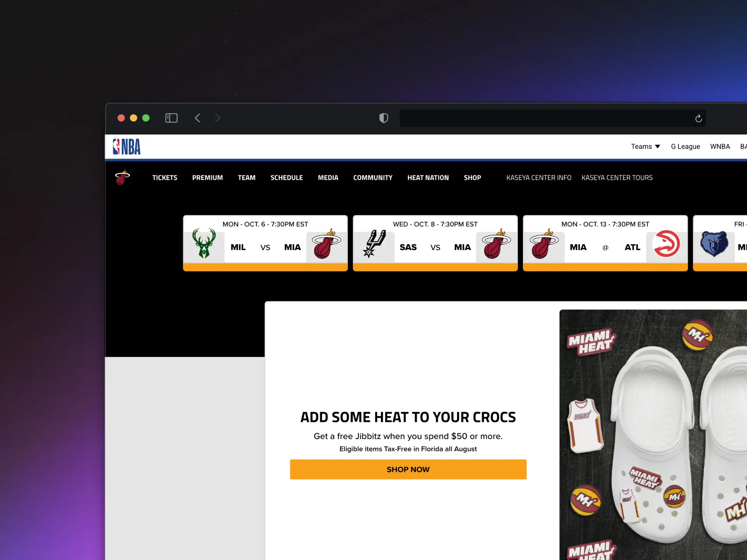Open the PREMIUM menu
747x560 pixels.
(207, 178)
